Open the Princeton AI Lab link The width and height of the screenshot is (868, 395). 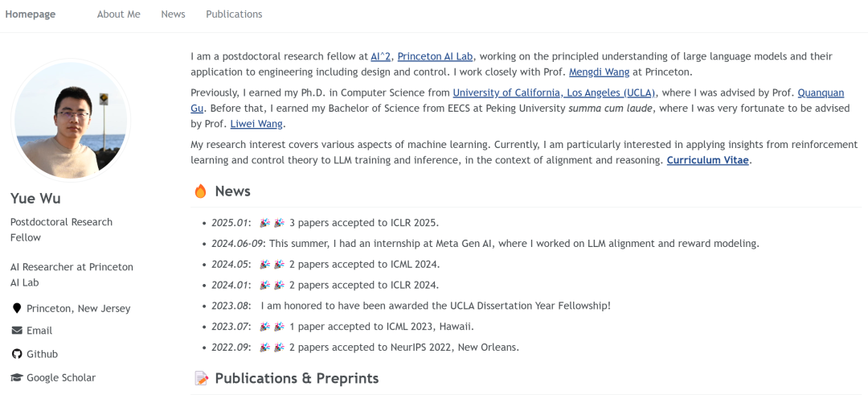[435, 56]
